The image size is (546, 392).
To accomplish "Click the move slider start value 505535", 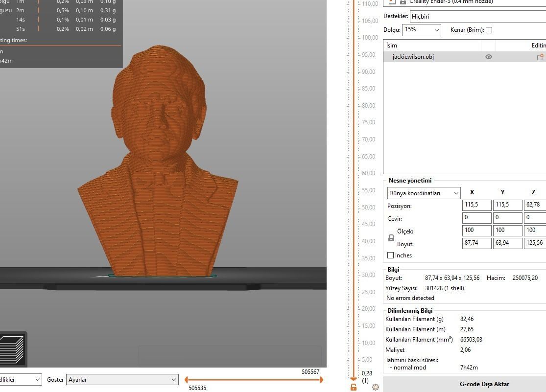I will [x=197, y=388].
